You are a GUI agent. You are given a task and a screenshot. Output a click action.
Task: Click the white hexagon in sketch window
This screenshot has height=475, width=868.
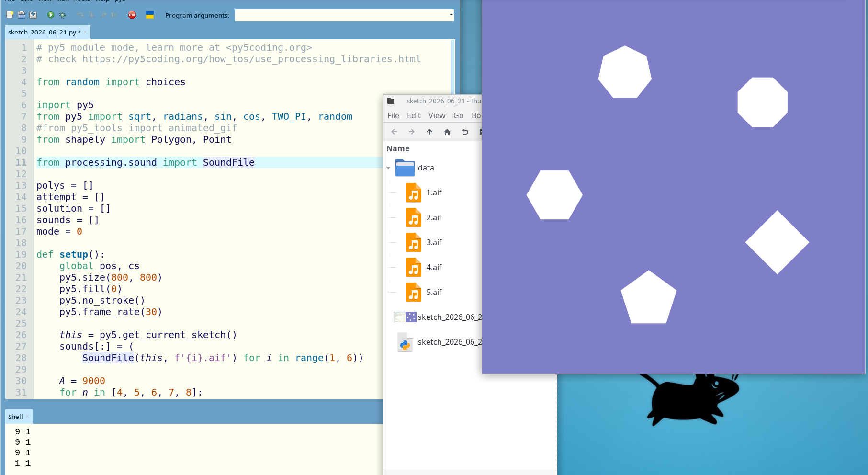coord(554,195)
